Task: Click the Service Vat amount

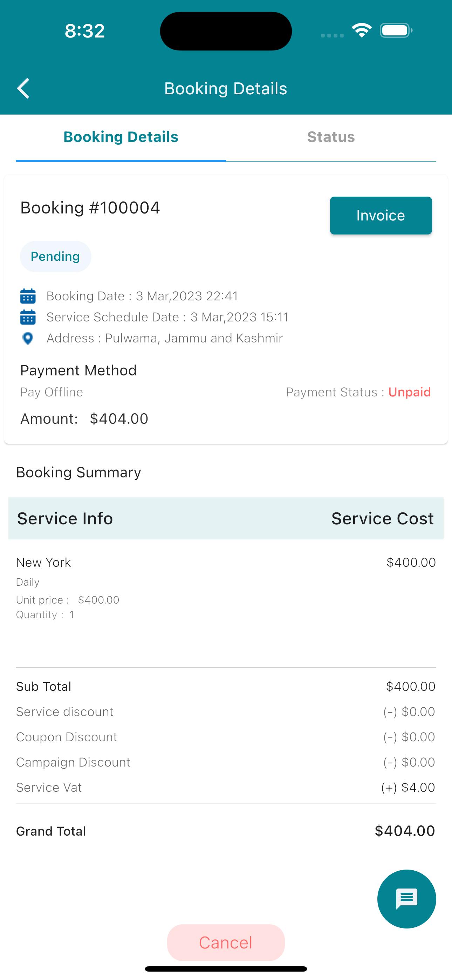Action: (408, 788)
